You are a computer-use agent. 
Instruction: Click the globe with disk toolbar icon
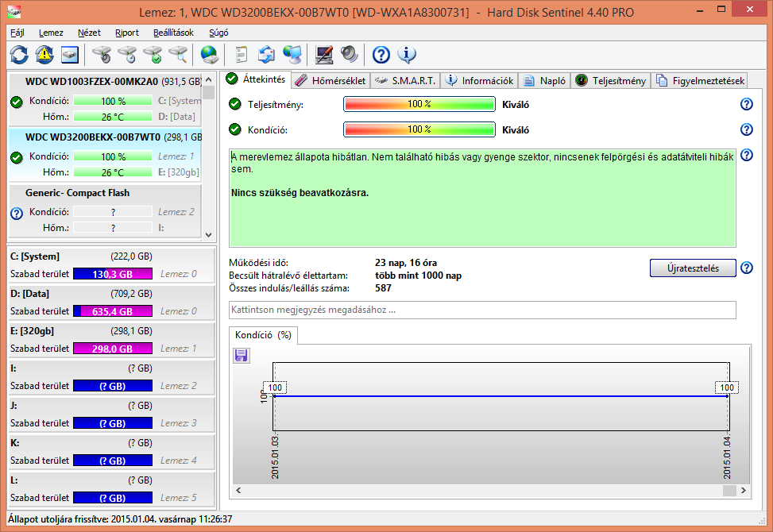click(x=210, y=55)
